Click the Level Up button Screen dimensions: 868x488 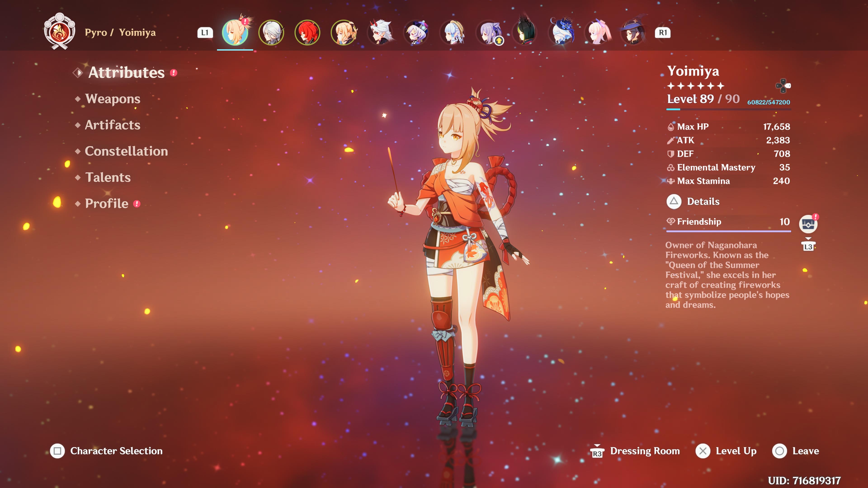click(726, 451)
